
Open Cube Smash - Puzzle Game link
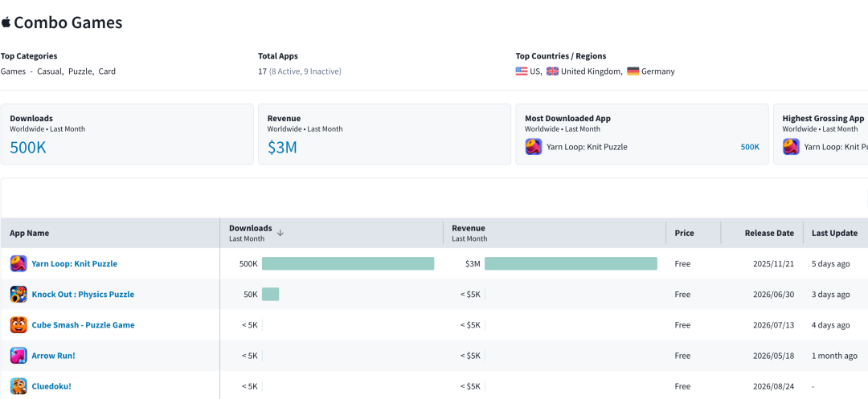point(83,325)
